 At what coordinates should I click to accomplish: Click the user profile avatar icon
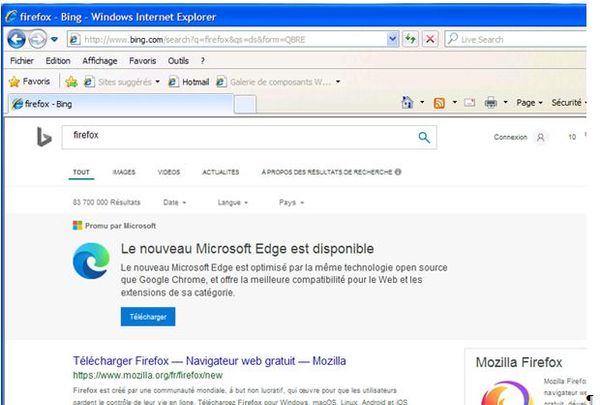click(540, 137)
